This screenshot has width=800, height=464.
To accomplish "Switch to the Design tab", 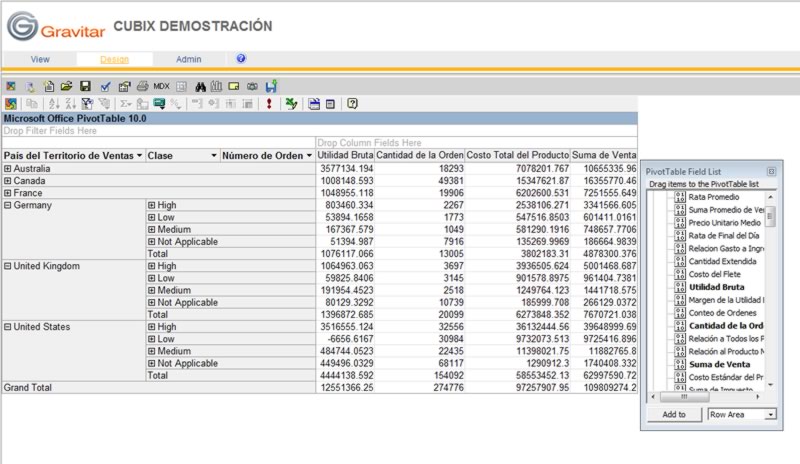I will [114, 59].
